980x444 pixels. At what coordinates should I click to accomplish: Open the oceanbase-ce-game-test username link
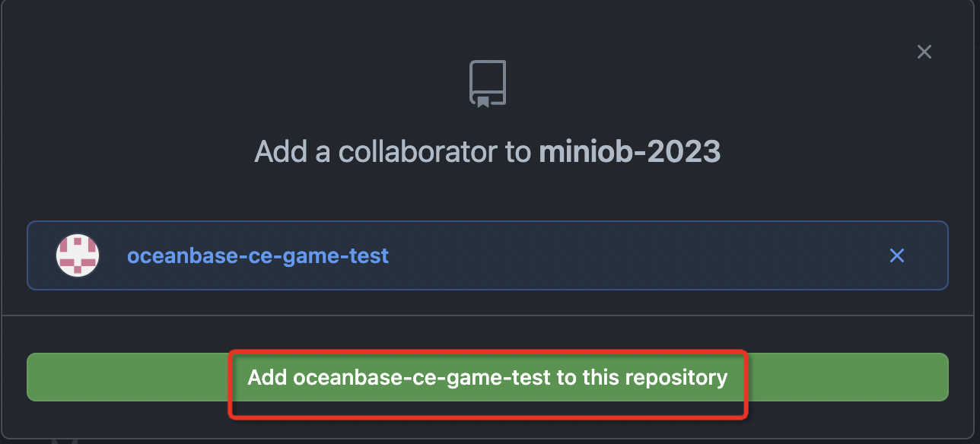[x=258, y=255]
